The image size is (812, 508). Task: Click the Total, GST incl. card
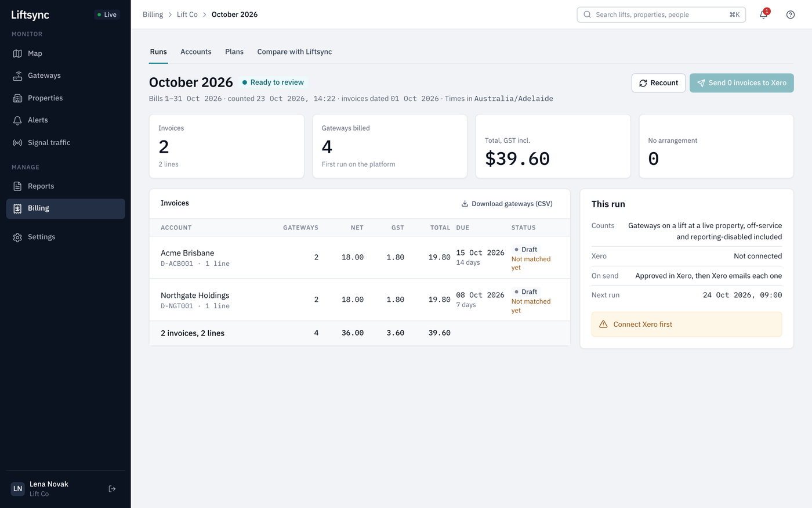coord(553,146)
